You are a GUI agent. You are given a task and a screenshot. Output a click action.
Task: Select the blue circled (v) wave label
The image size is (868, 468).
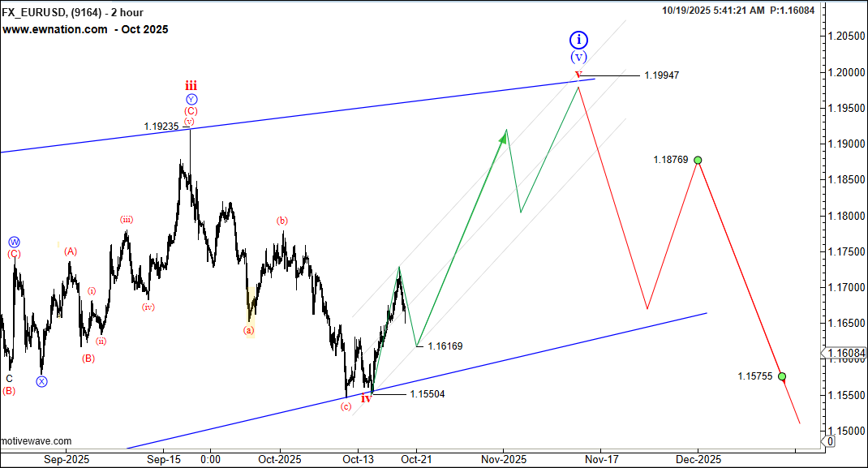point(578,57)
